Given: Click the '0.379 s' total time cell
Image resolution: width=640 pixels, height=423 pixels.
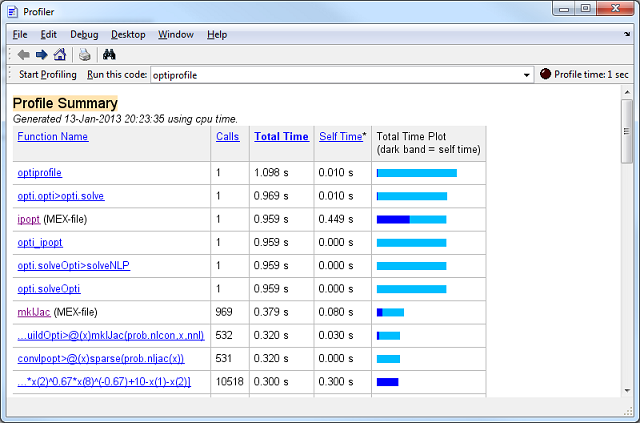Looking at the screenshot, I should pos(271,312).
